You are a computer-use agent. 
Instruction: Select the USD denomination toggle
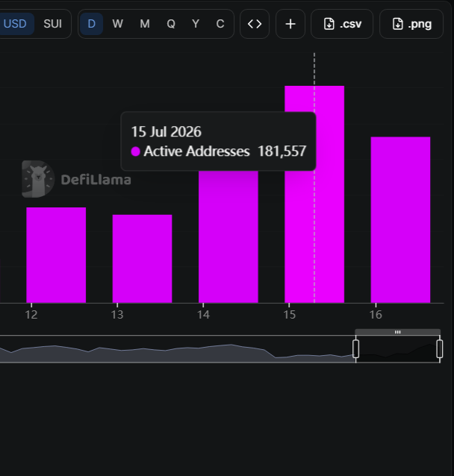[x=15, y=24]
